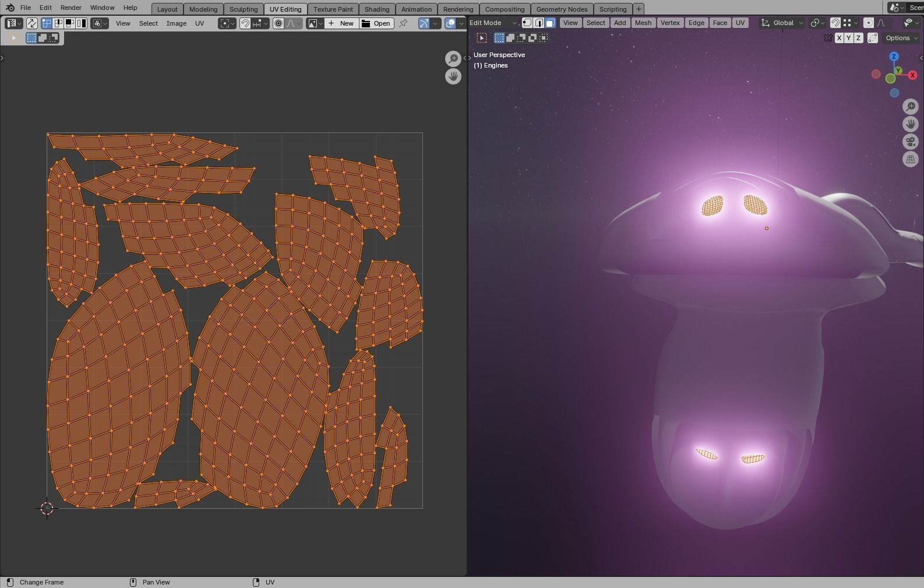Toggle UV sync selection in UV editor
Viewport: 924px width, 588px height.
pos(31,23)
